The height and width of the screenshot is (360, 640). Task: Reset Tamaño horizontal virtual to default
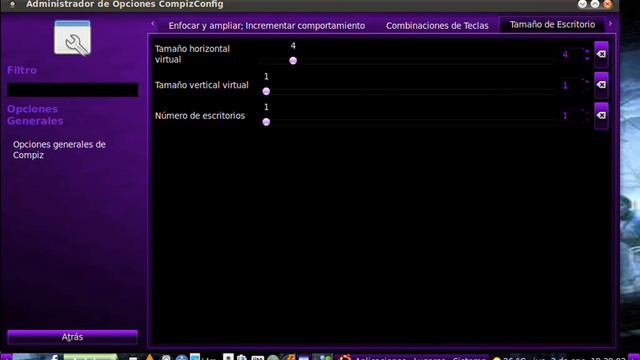click(601, 54)
